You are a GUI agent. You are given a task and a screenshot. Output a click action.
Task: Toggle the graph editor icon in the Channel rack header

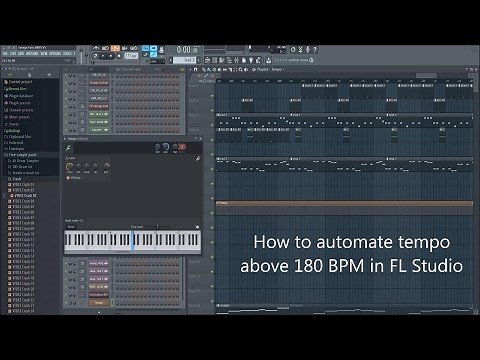pos(182,69)
